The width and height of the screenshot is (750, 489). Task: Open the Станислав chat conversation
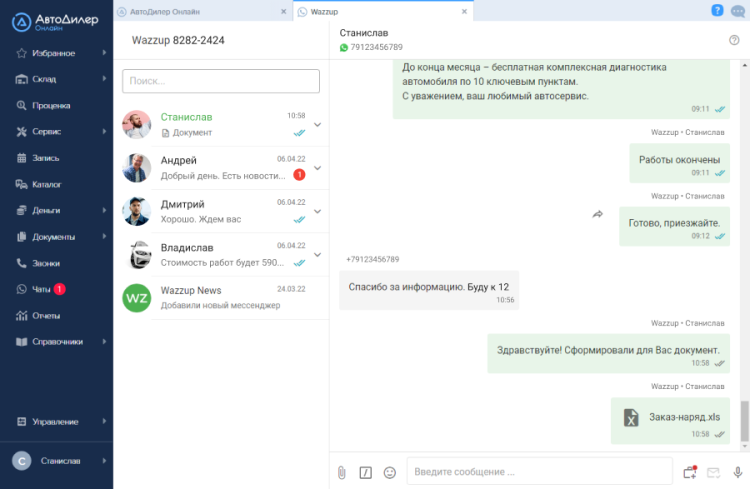pyautogui.click(x=221, y=125)
